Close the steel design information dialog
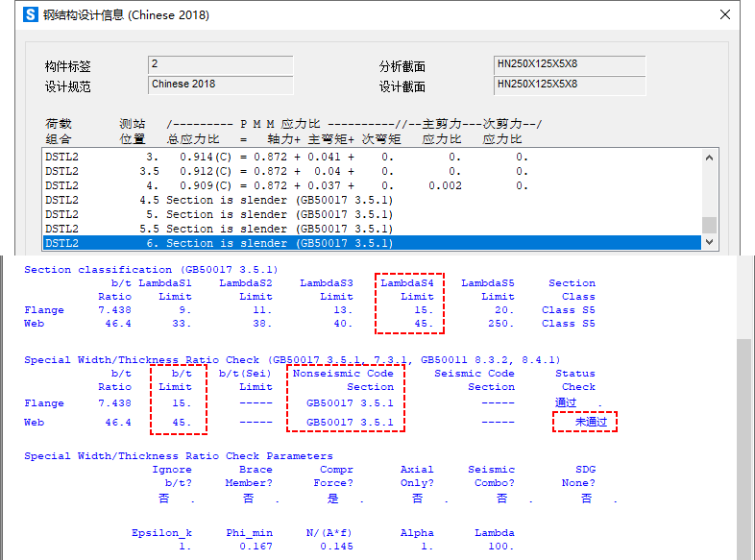This screenshot has height=560, width=755. point(723,15)
